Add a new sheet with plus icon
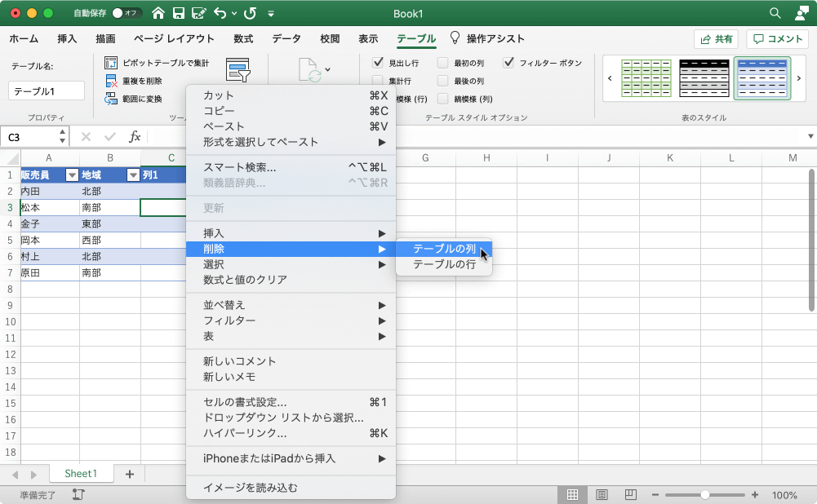The width and height of the screenshot is (817, 504). [130, 474]
